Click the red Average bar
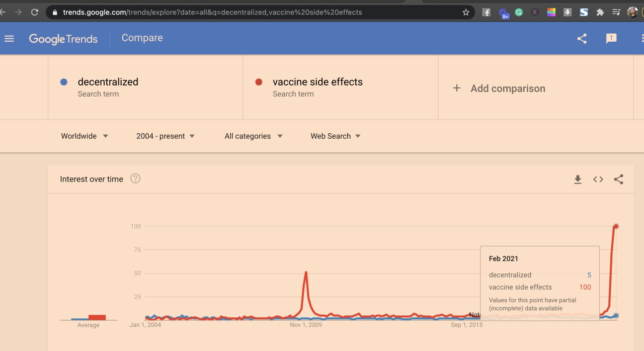 coord(97,317)
